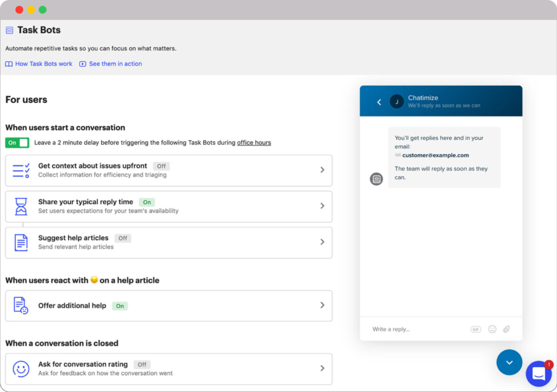Click the blue down-chevron button above the messenger

point(509,362)
